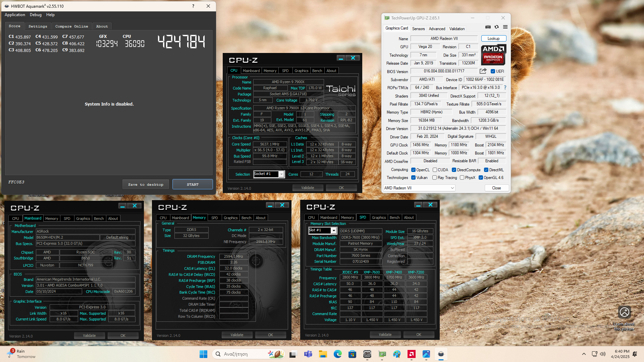Toggle the DirectML checkbox

coord(486,170)
